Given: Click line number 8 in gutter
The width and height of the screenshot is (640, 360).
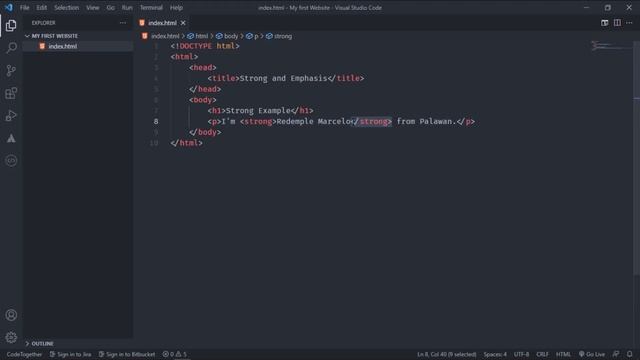Looking at the screenshot, I should click(156, 121).
